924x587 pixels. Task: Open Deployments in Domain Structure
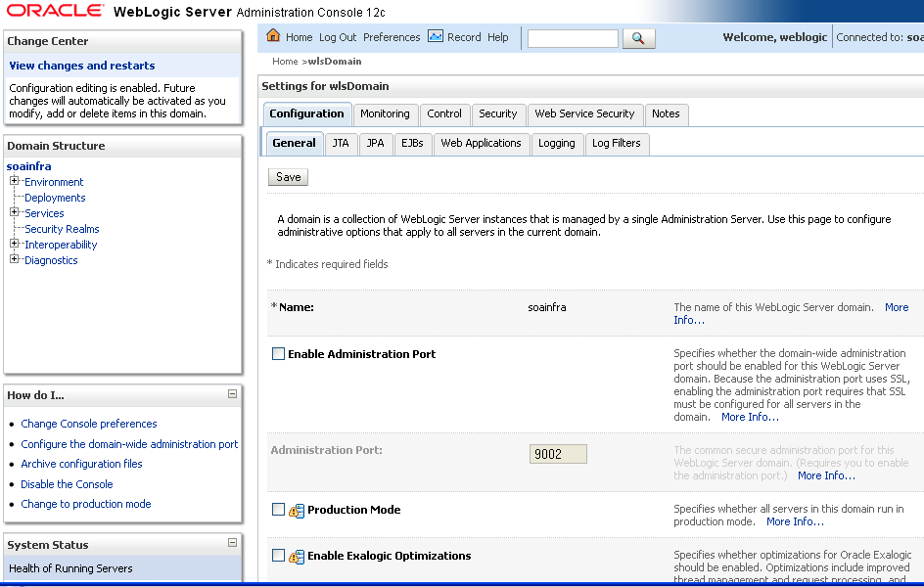pyautogui.click(x=55, y=198)
